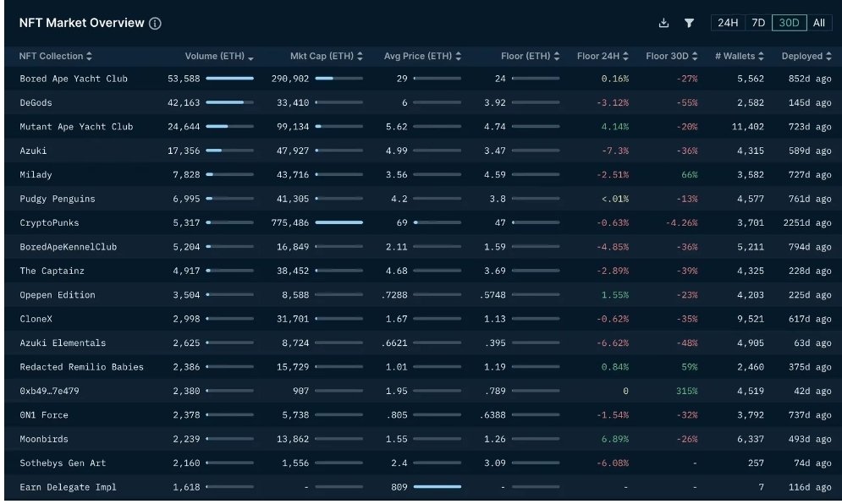
Task: Select The Captainz collection name
Action: (x=52, y=271)
